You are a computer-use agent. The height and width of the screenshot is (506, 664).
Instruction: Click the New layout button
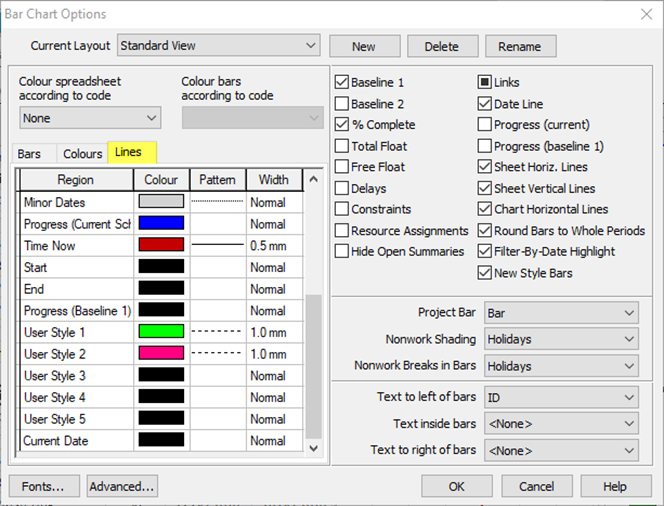pos(365,46)
